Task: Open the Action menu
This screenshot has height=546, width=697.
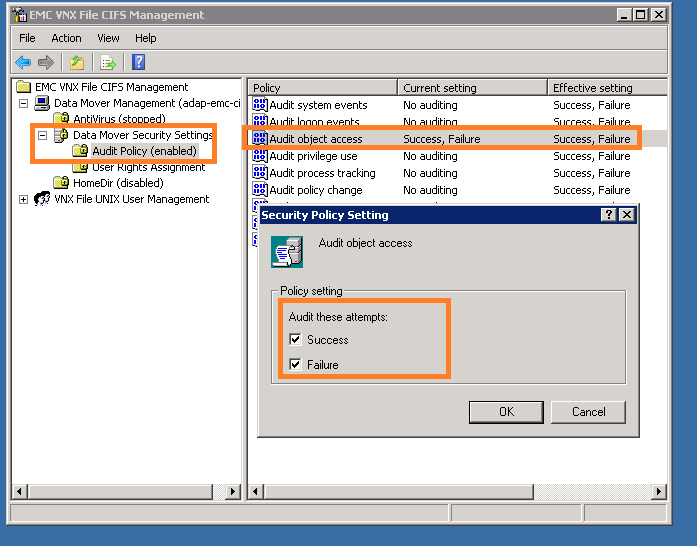Action: 67,38
